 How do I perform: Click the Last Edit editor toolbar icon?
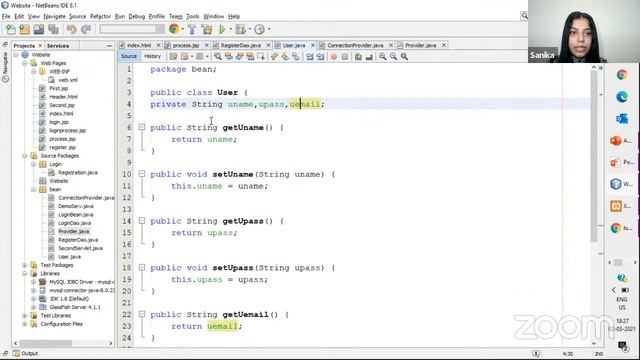coord(173,57)
